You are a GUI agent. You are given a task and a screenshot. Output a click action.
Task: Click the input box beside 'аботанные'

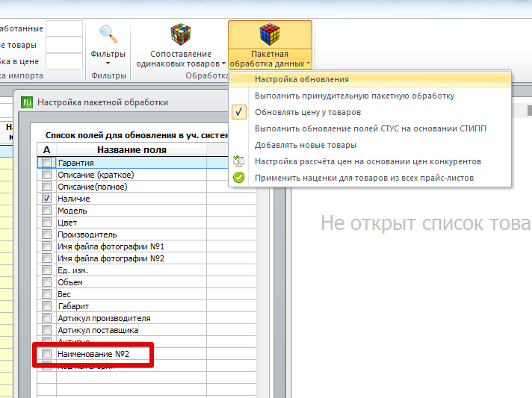tap(64, 28)
